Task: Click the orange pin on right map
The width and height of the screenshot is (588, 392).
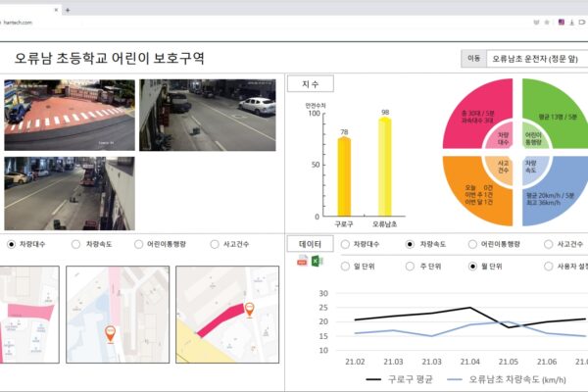Action: pos(249,310)
